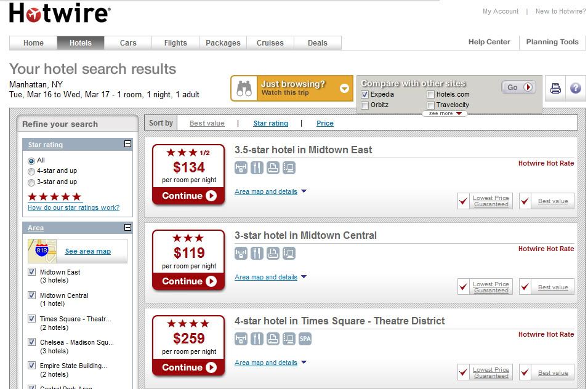The width and height of the screenshot is (588, 389).
Task: Open Planning Tools menu
Action: click(552, 42)
